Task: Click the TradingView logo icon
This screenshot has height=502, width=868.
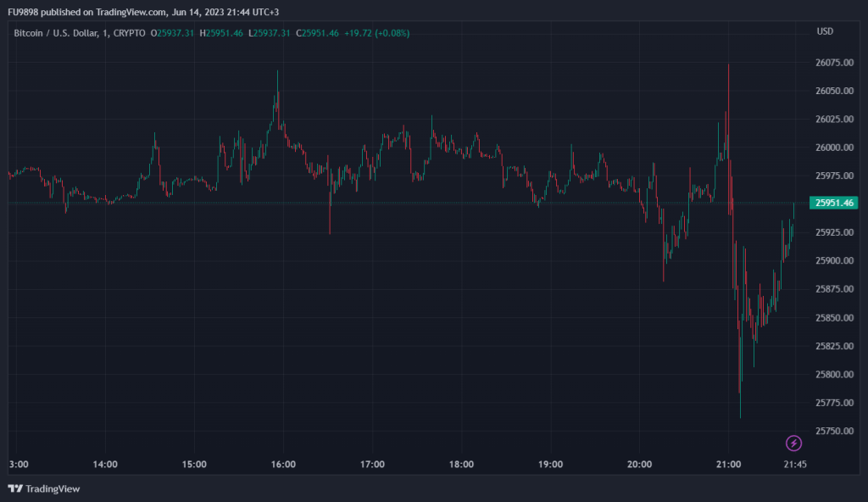Action: (14, 488)
